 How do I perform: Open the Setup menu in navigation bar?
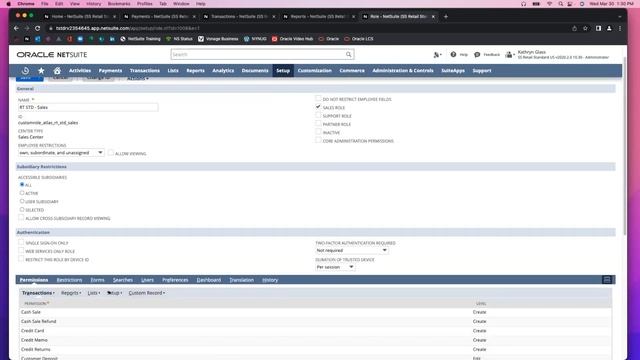[x=283, y=71]
